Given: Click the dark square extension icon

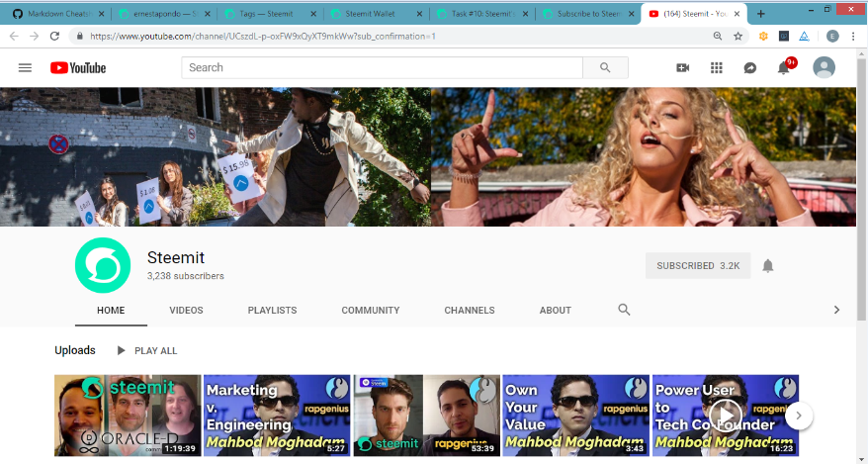Looking at the screenshot, I should [784, 36].
